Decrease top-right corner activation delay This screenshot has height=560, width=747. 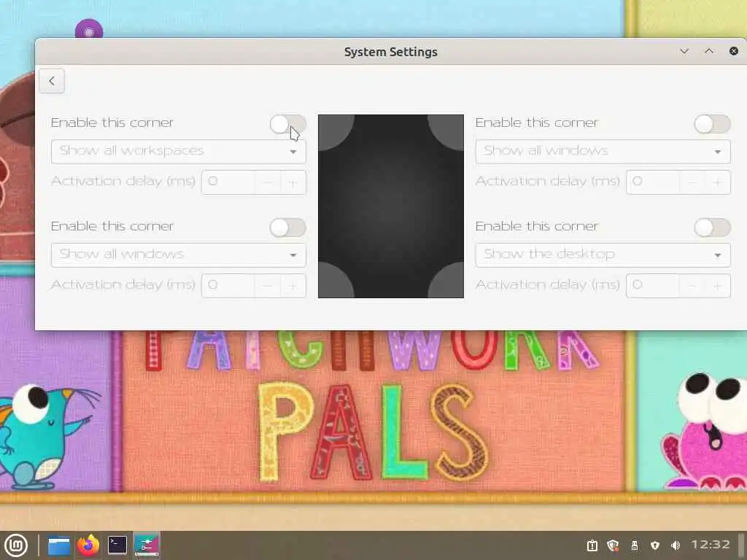tap(692, 182)
